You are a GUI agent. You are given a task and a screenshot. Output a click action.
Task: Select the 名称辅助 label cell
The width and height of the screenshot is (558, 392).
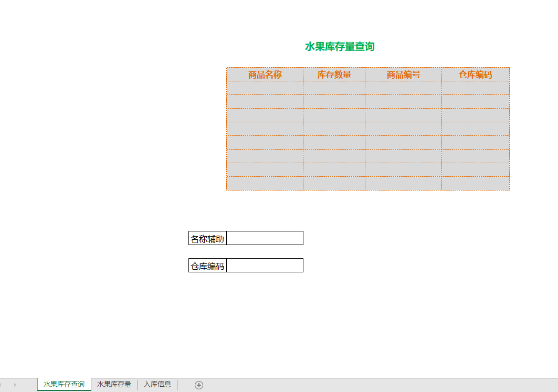[207, 239]
